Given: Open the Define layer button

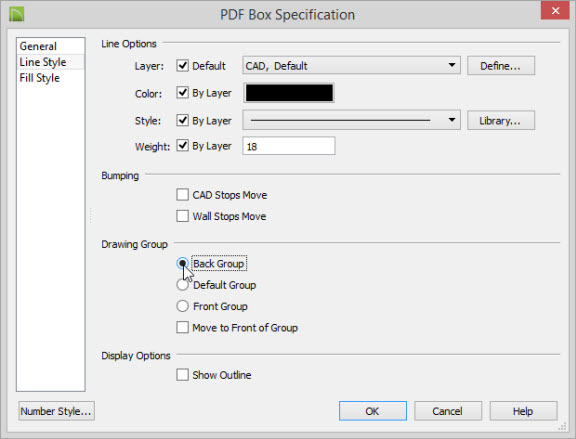Looking at the screenshot, I should coord(501,66).
